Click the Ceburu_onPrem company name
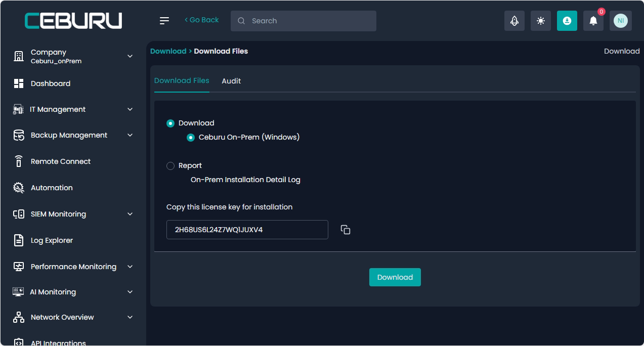The image size is (644, 346). click(56, 61)
